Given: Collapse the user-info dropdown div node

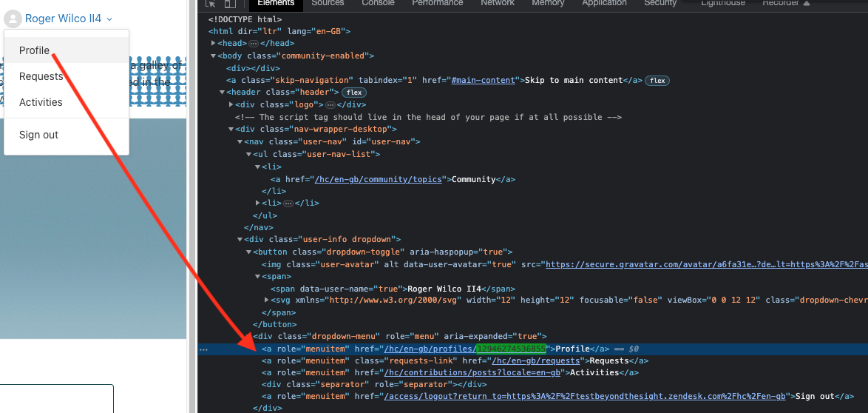Looking at the screenshot, I should 240,239.
